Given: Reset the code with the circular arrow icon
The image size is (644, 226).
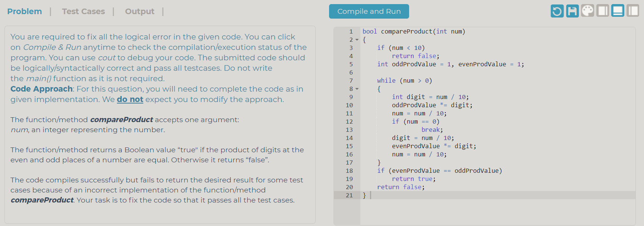Looking at the screenshot, I should point(557,11).
